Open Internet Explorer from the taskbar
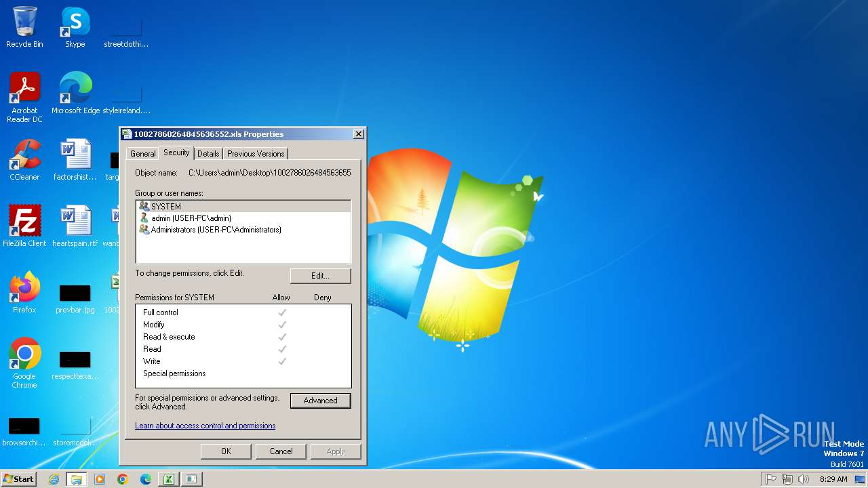The width and height of the screenshot is (868, 488). (54, 479)
